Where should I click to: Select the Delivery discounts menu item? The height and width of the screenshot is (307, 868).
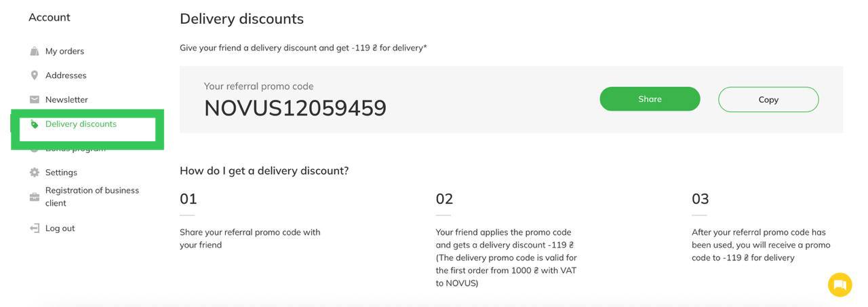81,124
